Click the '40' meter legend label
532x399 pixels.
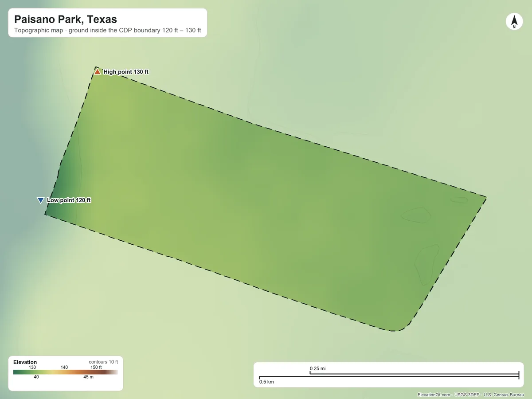(36, 377)
